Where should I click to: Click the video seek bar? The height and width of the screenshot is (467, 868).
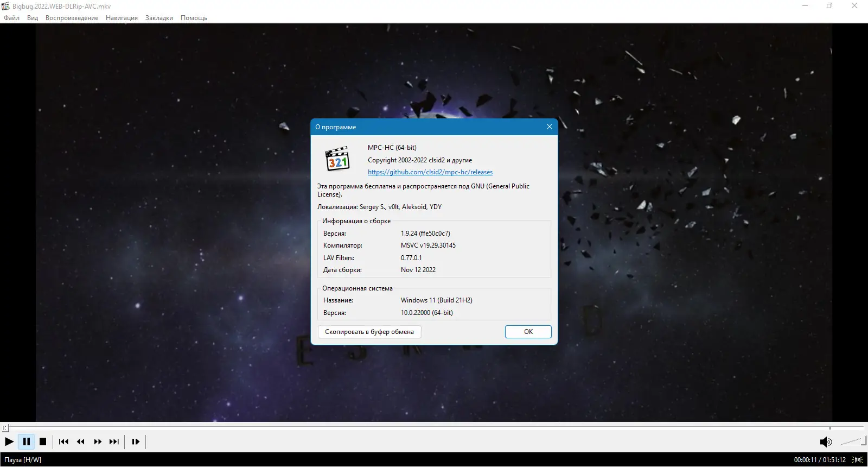coord(434,428)
